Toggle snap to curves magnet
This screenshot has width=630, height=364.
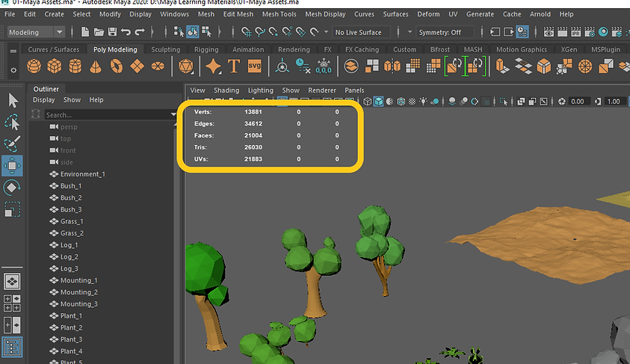coord(260,31)
